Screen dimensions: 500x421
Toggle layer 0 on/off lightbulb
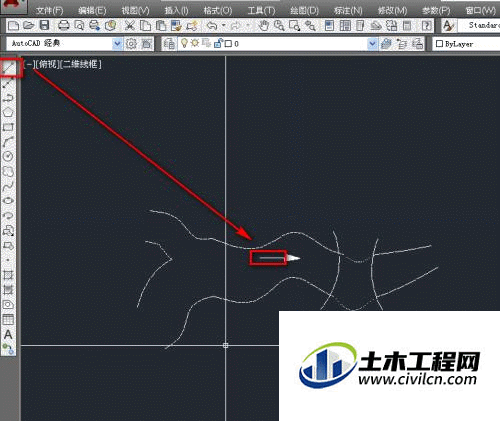coord(184,43)
